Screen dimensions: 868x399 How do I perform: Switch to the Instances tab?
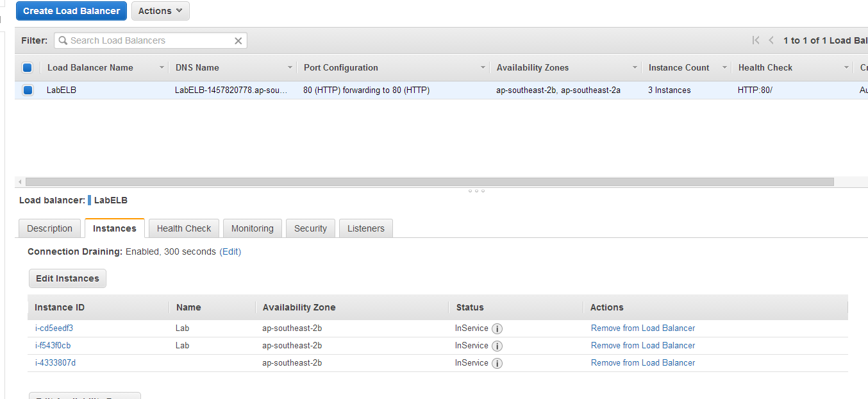pos(115,228)
